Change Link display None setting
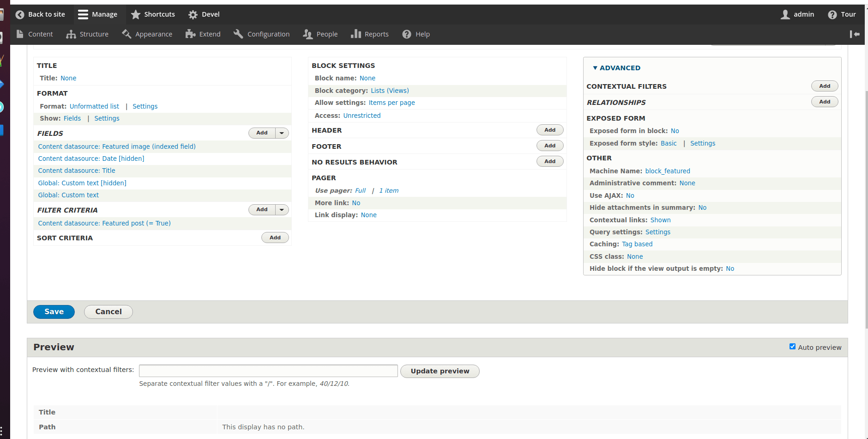 368,215
